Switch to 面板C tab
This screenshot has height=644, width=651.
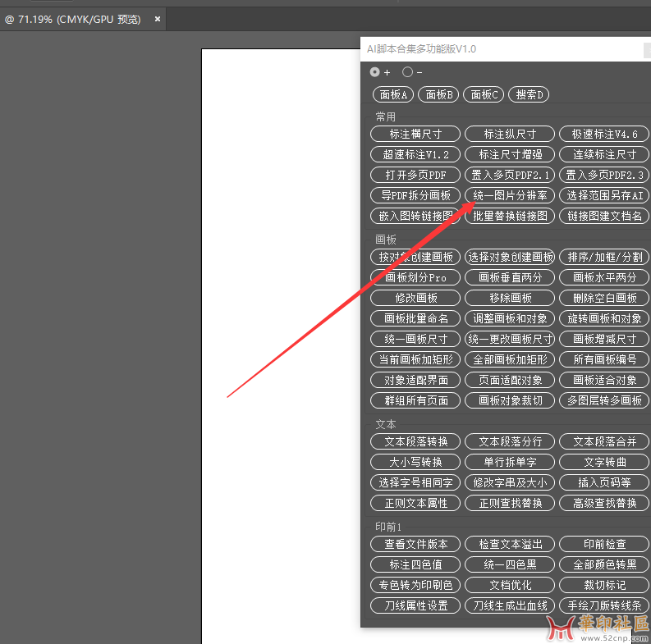(484, 94)
